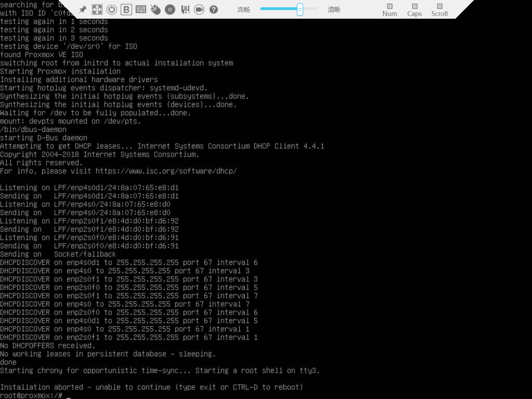Enter fullscreen console mode

click(97, 9)
